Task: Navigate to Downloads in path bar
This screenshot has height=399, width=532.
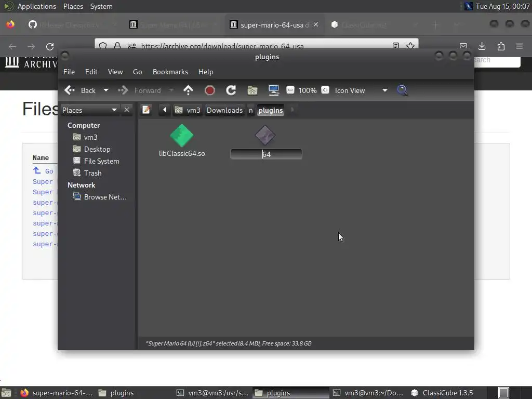Action: pyautogui.click(x=224, y=110)
